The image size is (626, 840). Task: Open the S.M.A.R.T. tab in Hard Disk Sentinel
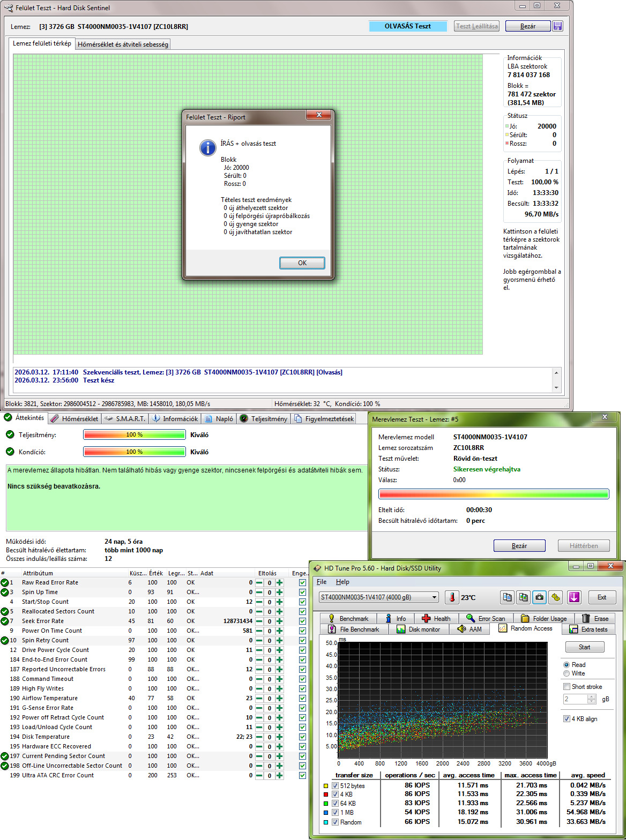pos(125,419)
